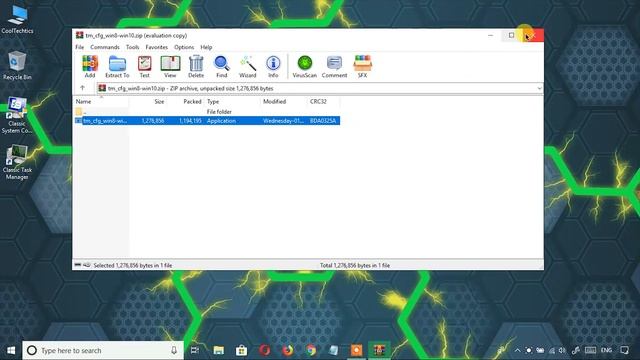Sort by Modified column header
The height and width of the screenshot is (360, 640).
(x=284, y=102)
